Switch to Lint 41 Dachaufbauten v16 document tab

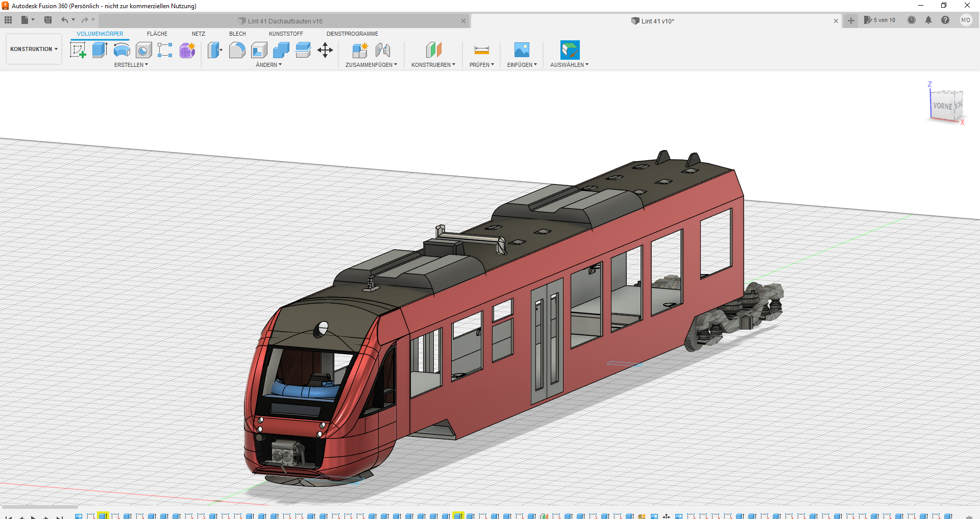point(284,21)
